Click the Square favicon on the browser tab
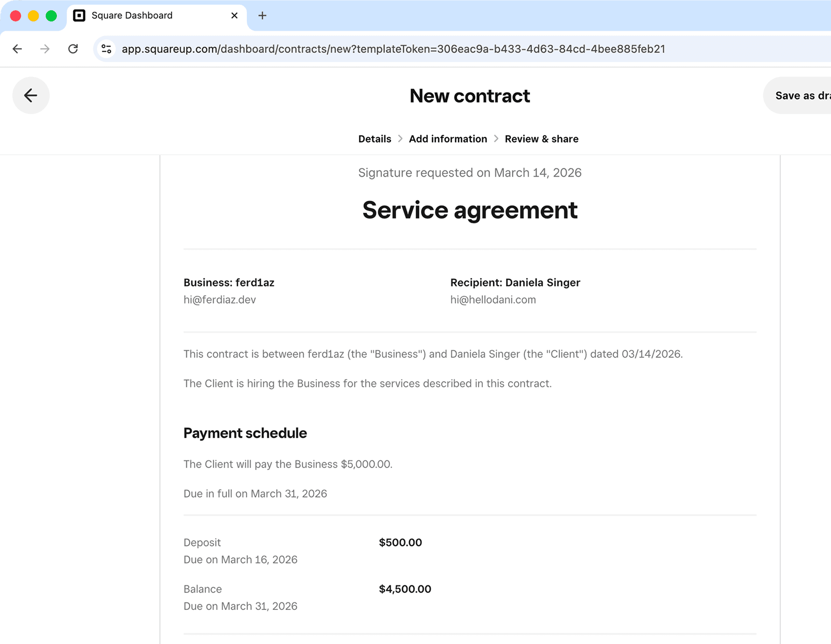831x644 pixels. [x=79, y=15]
